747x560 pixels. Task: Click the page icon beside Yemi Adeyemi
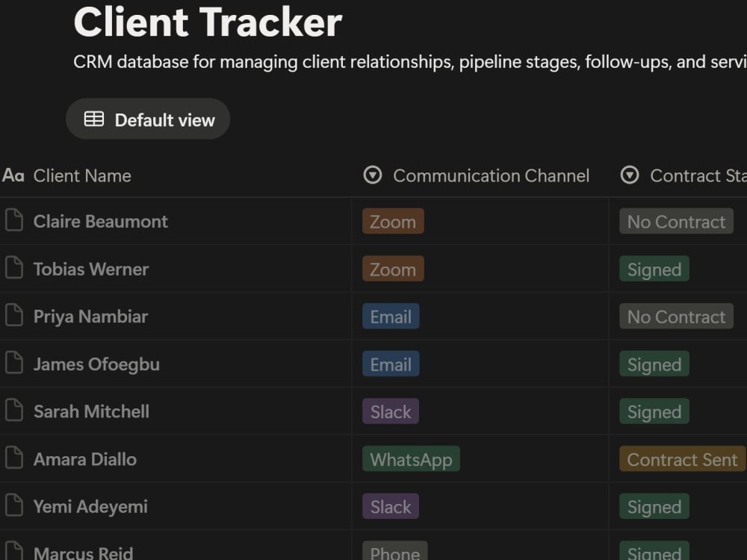click(14, 505)
